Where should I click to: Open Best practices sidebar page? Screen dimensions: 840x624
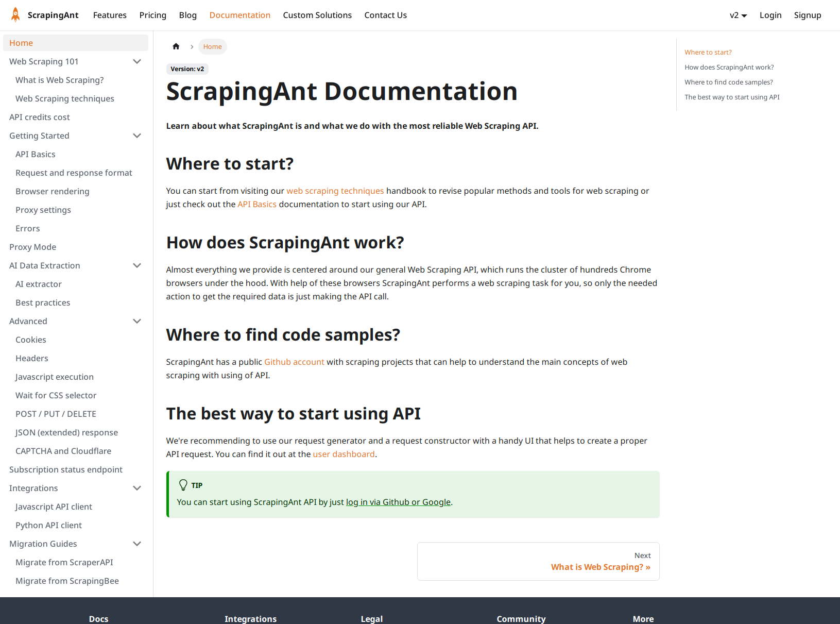[43, 302]
